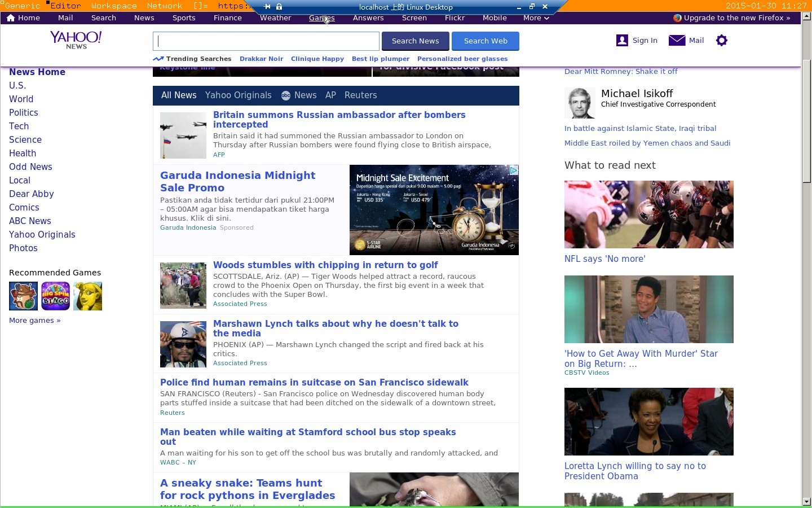Open the Odd News section in sidebar
812x508 pixels.
pyautogui.click(x=30, y=167)
